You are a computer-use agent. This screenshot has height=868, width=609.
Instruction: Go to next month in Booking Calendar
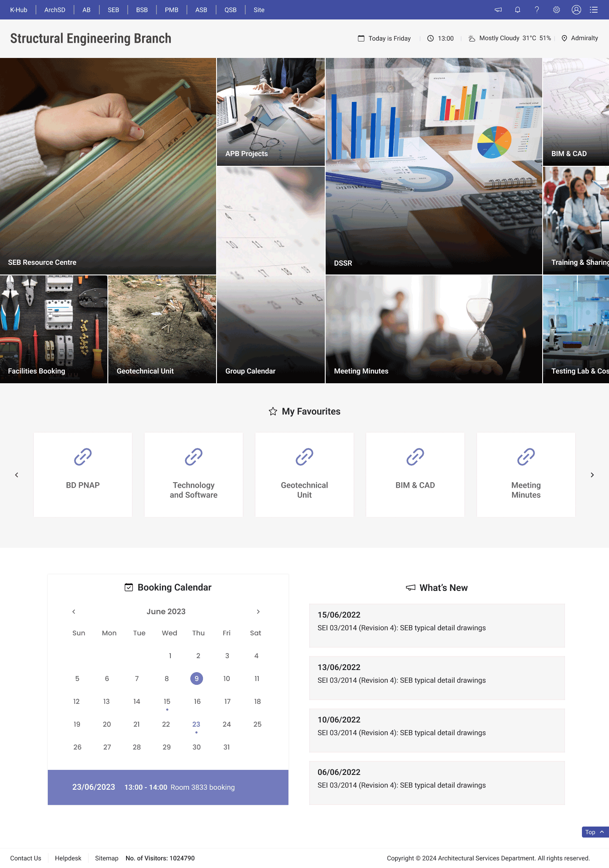258,612
